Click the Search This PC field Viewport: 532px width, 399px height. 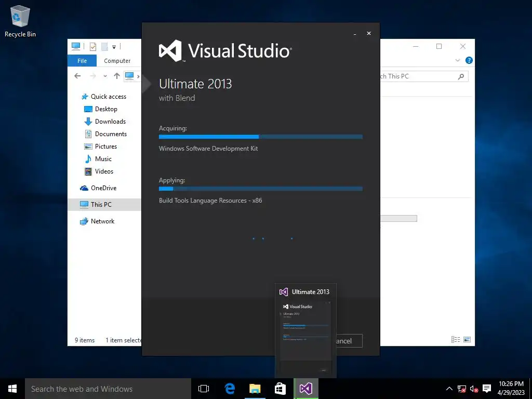[424, 76]
